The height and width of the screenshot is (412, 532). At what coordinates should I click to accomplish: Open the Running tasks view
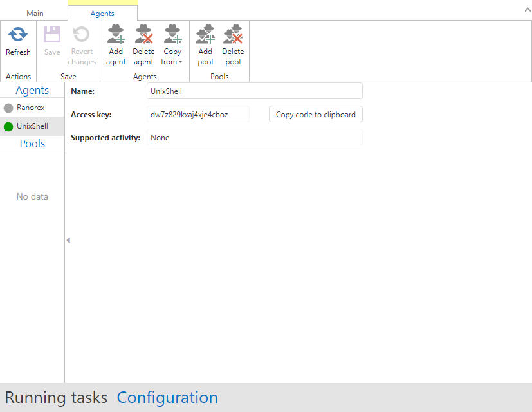(x=56, y=398)
